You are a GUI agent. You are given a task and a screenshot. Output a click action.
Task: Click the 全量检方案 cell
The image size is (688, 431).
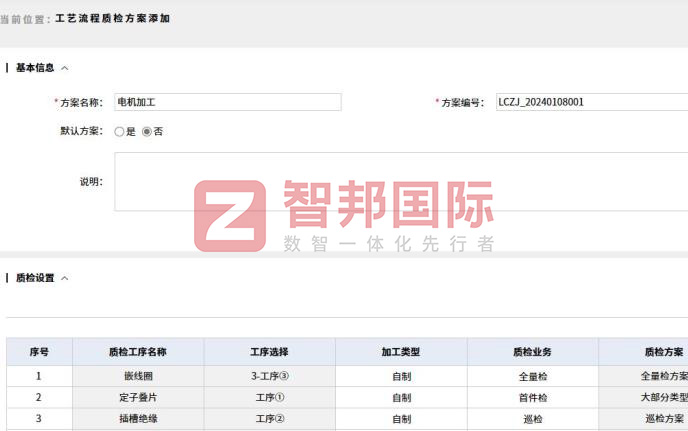tap(643, 376)
